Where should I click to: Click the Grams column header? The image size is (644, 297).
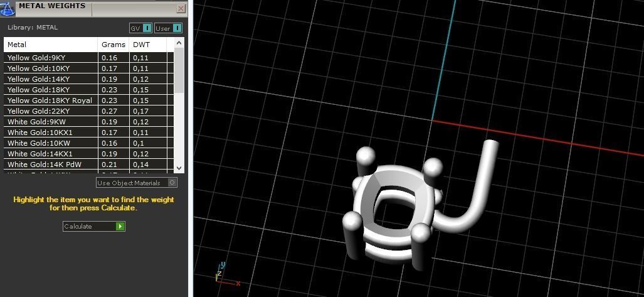113,45
